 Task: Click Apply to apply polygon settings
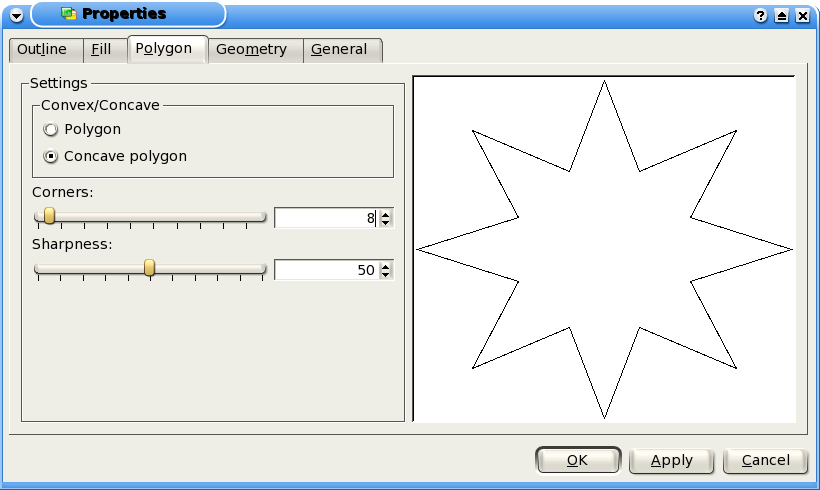coord(671,460)
